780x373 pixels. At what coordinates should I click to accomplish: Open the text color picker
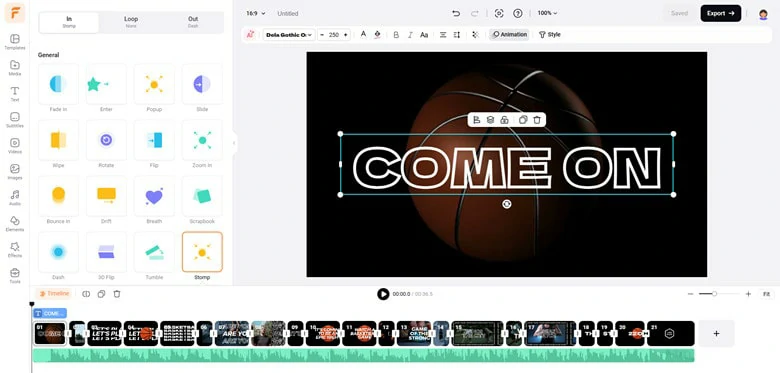click(363, 34)
